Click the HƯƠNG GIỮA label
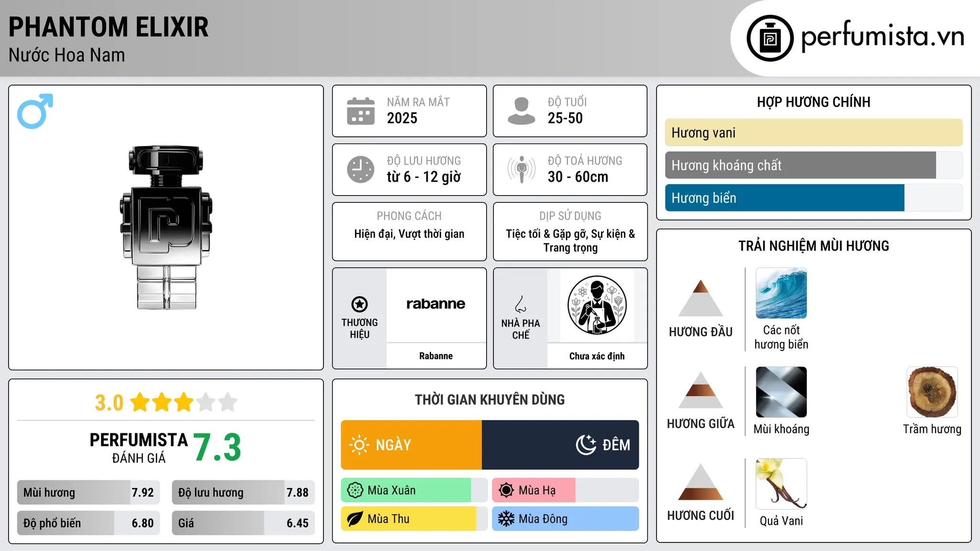This screenshot has width=980, height=551. click(701, 424)
